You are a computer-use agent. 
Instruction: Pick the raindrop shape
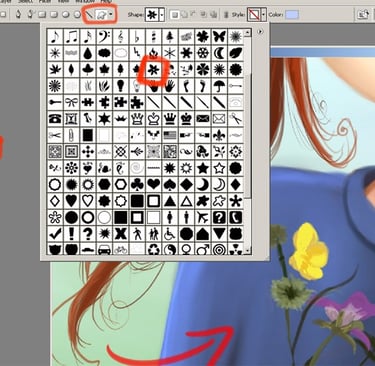[x=88, y=53]
